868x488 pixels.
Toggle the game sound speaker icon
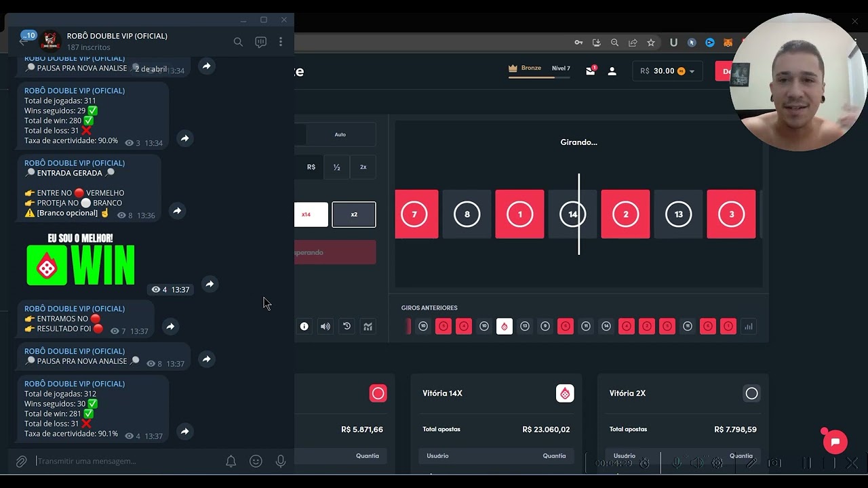click(325, 327)
